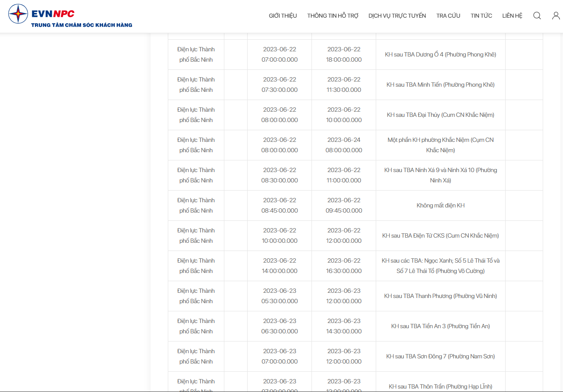Click end time 2023-06-23 14:30:00.000
This screenshot has width=563, height=392.
click(344, 326)
